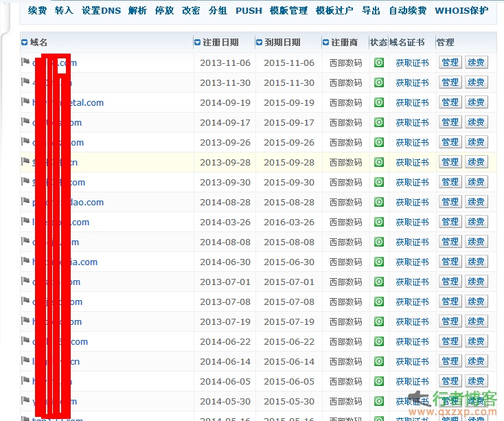Viewport: 504px width, 421px height.
Task: Click 管理 button for 2016-03-26 row
Action: (x=450, y=222)
